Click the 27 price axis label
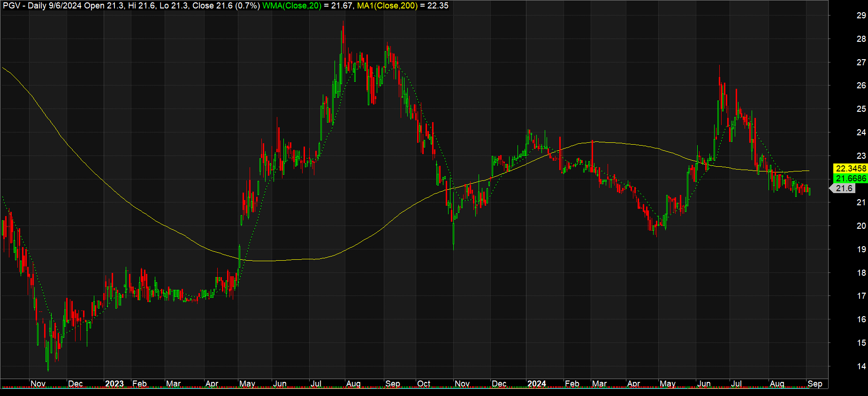The width and height of the screenshot is (868, 396). click(861, 62)
